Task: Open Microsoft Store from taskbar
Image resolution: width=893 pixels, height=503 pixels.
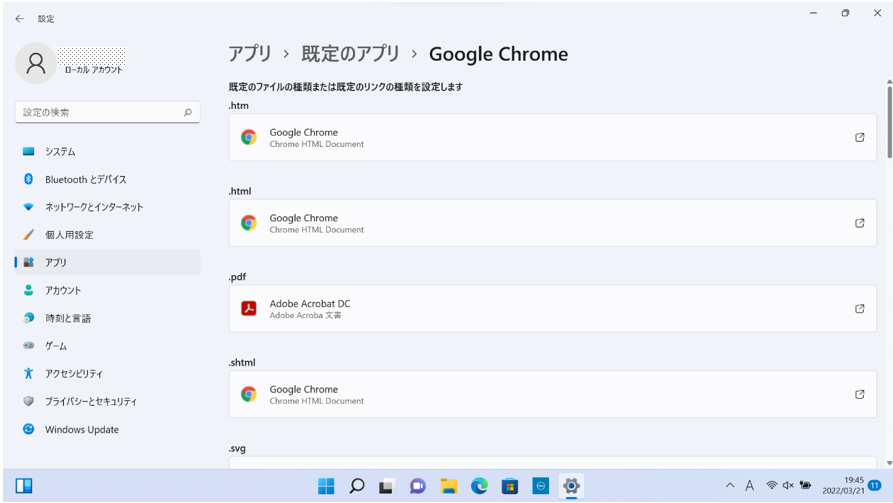Action: tap(510, 486)
